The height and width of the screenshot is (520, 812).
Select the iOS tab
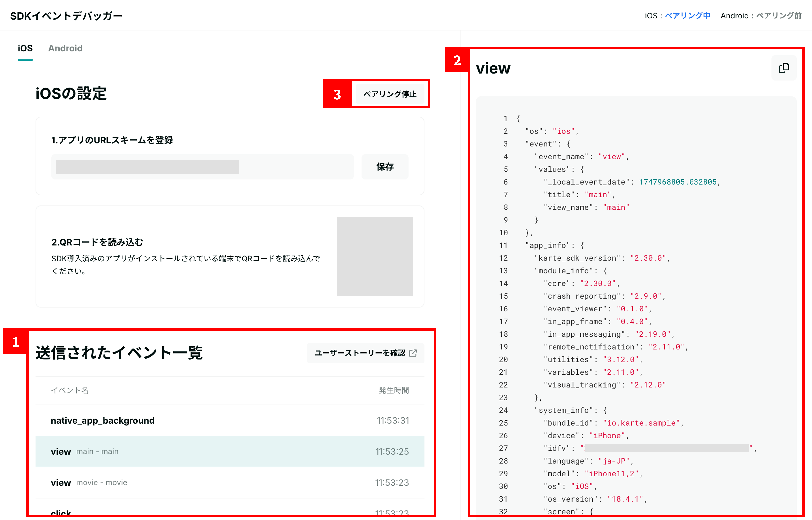click(x=25, y=48)
